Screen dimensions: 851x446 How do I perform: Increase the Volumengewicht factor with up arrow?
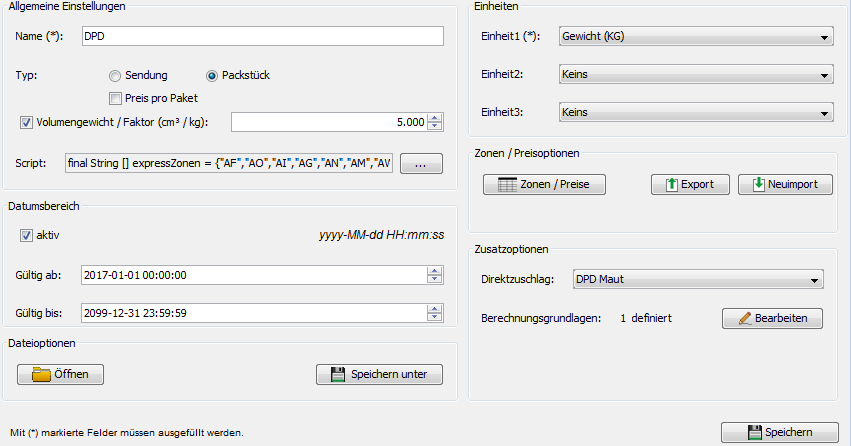click(x=436, y=118)
